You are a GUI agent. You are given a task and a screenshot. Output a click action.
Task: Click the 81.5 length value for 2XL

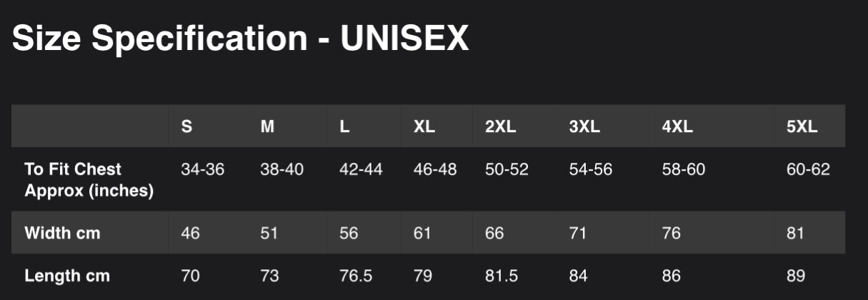pyautogui.click(x=502, y=276)
